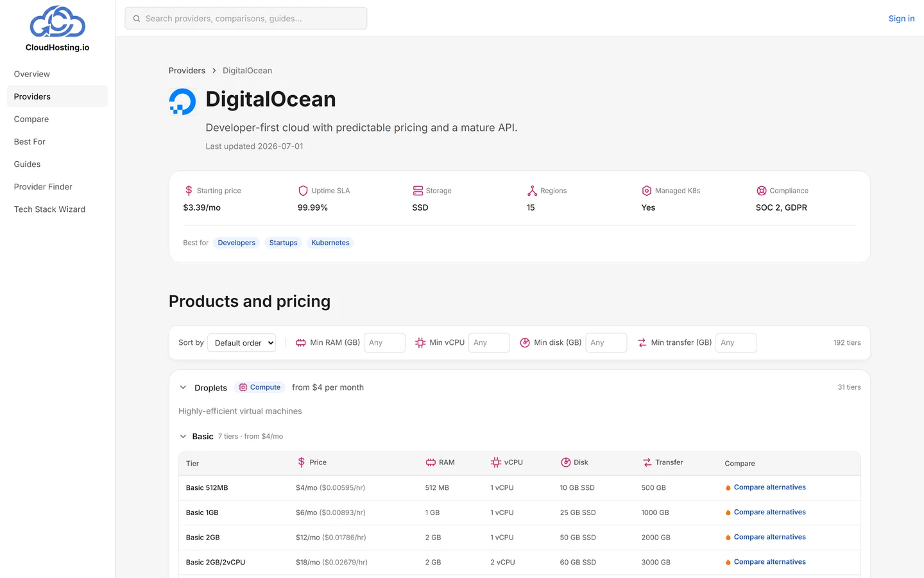The width and height of the screenshot is (924, 578).
Task: Click the Min disk icon
Action: [525, 343]
